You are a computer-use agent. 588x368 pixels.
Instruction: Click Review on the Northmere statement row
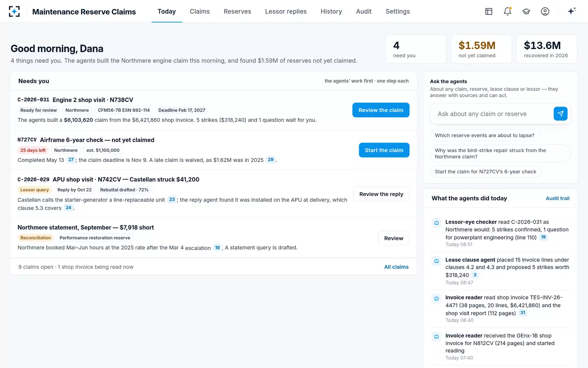pyautogui.click(x=394, y=238)
